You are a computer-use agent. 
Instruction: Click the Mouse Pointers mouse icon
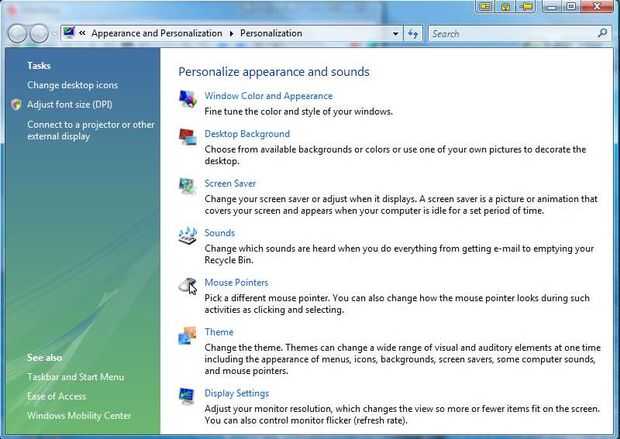[x=187, y=285]
